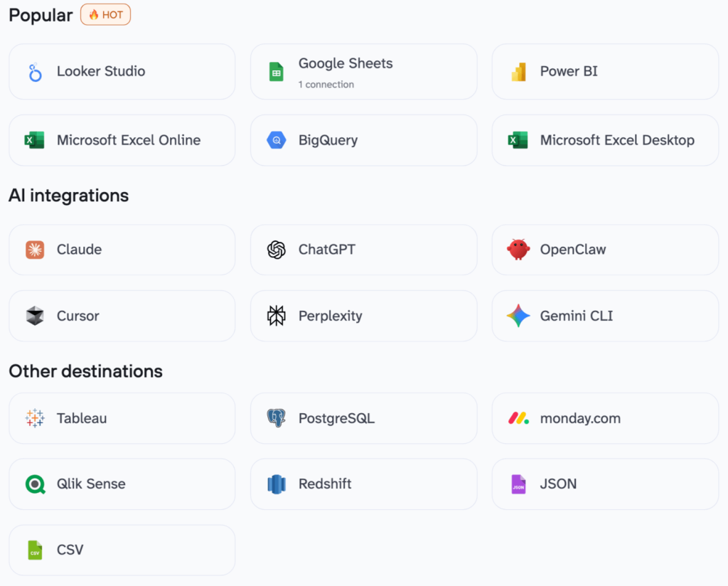Click the Claude icon

(x=34, y=250)
